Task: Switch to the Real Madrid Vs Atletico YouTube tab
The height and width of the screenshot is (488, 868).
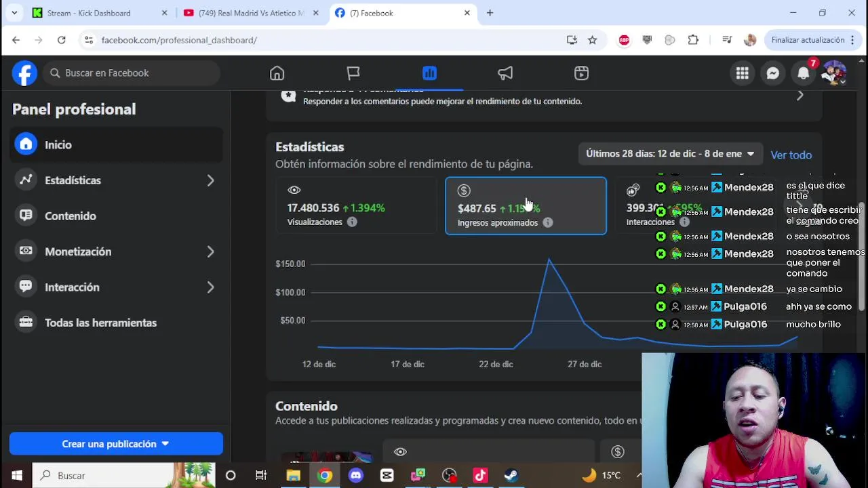Action: pos(251,13)
